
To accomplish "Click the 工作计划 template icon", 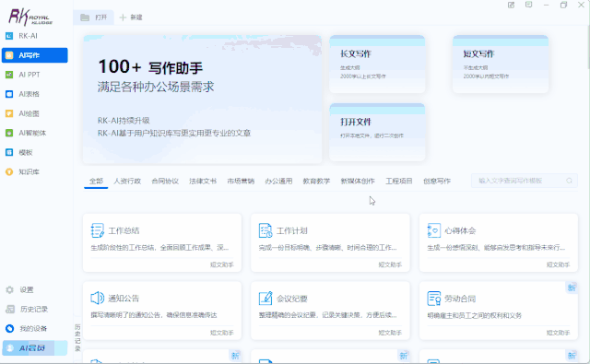I will pyautogui.click(x=265, y=230).
